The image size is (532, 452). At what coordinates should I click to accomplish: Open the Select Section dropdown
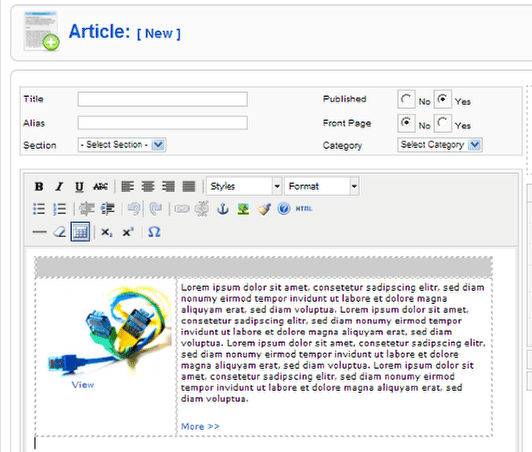122,145
